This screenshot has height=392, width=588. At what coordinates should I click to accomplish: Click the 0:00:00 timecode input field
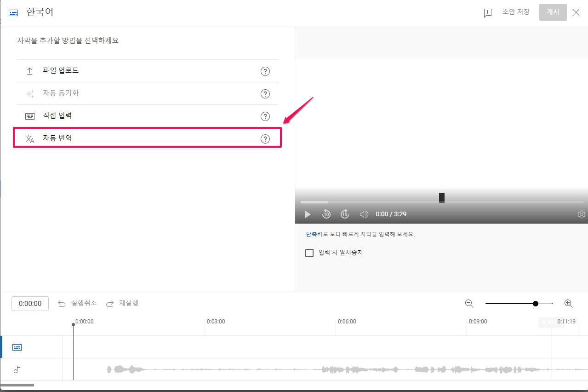[30, 303]
